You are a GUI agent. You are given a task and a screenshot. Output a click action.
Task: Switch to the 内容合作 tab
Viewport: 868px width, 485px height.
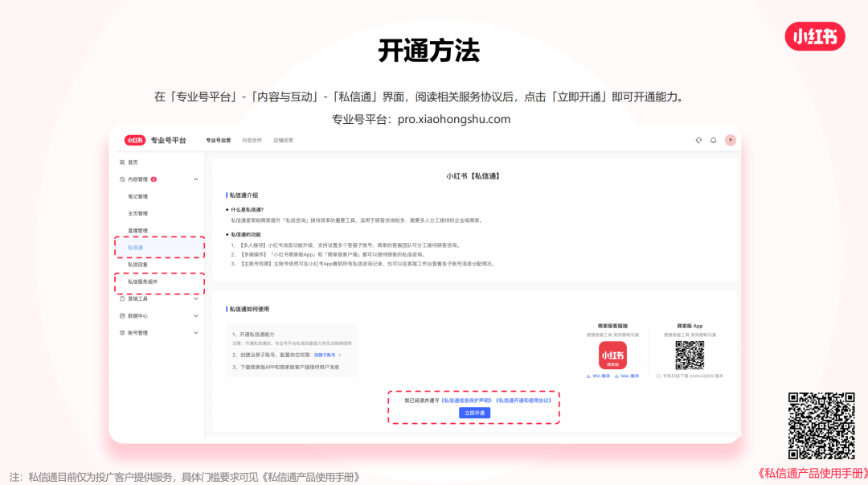click(x=252, y=140)
